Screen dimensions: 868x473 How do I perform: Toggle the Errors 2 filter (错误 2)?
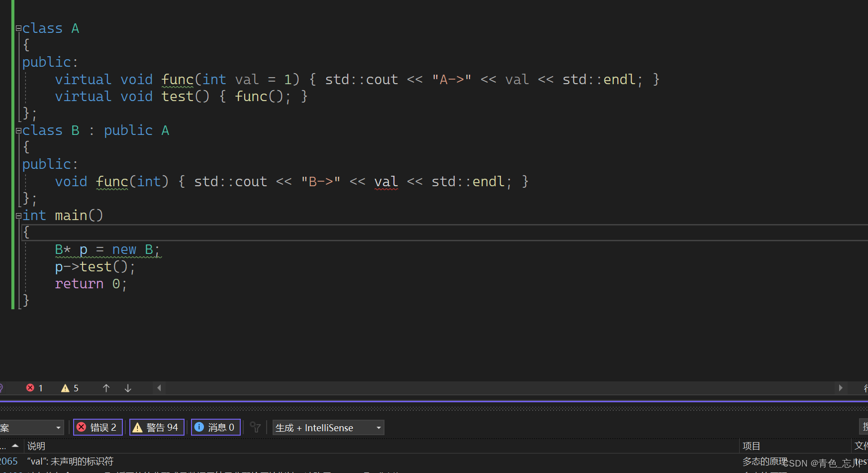click(98, 427)
